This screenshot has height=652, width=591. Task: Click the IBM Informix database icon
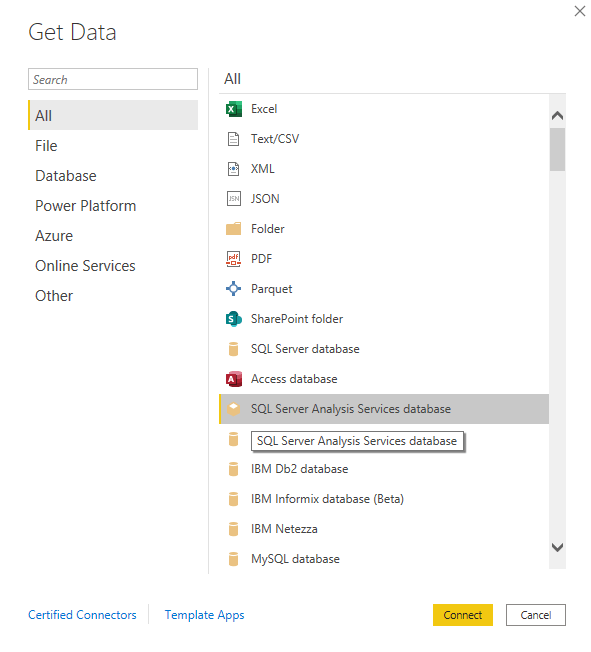(x=233, y=499)
